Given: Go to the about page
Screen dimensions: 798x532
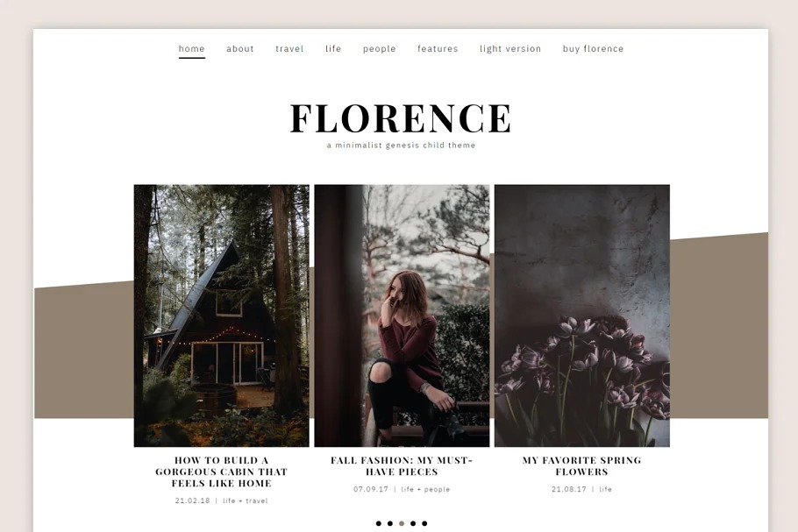Looking at the screenshot, I should coord(240,49).
